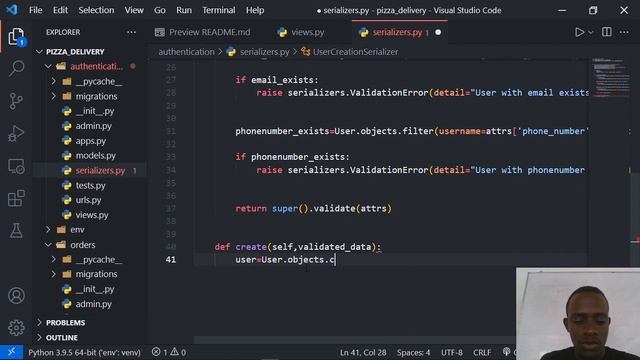Open editor More Actions ellipsis
Image resolution: width=640 pixels, height=360 pixels.
click(x=624, y=32)
